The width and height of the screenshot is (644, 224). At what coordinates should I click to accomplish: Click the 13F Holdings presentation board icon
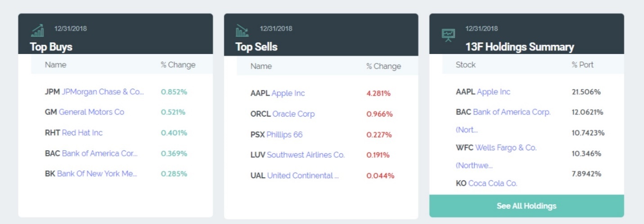click(x=448, y=35)
